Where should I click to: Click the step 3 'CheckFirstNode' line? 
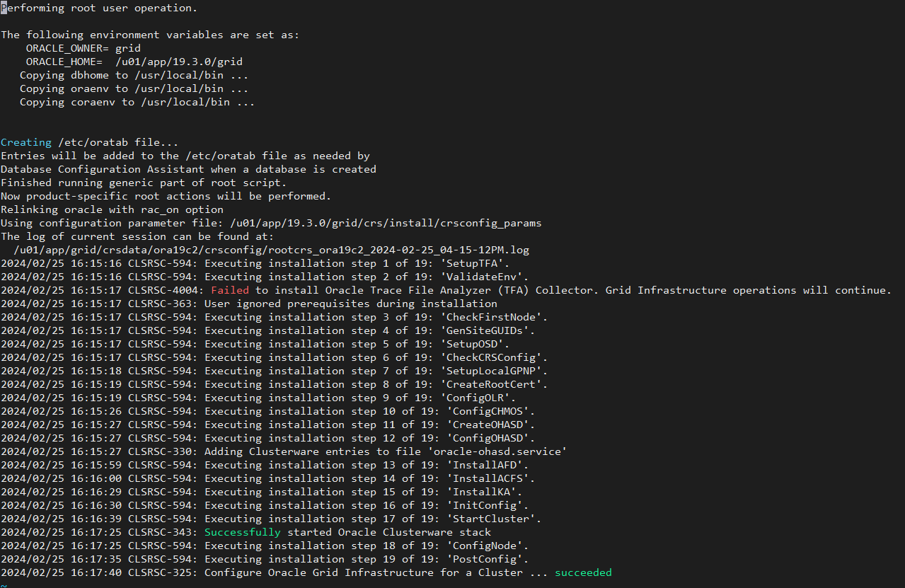(275, 317)
